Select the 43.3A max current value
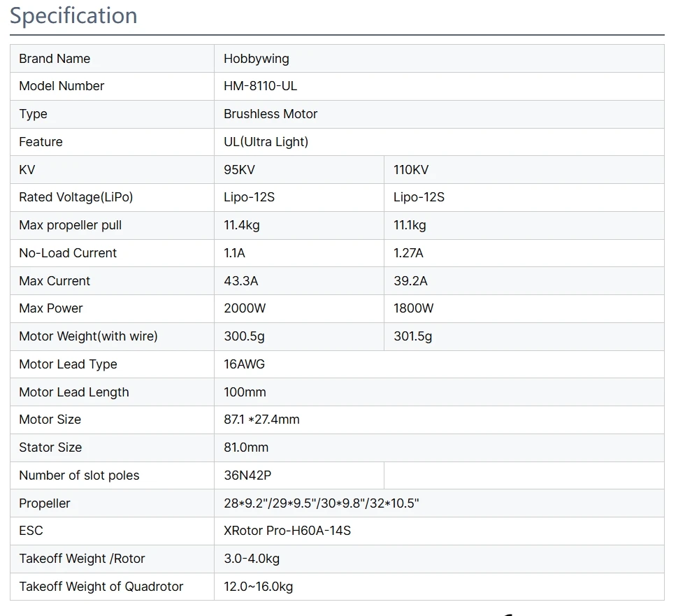 [240, 281]
